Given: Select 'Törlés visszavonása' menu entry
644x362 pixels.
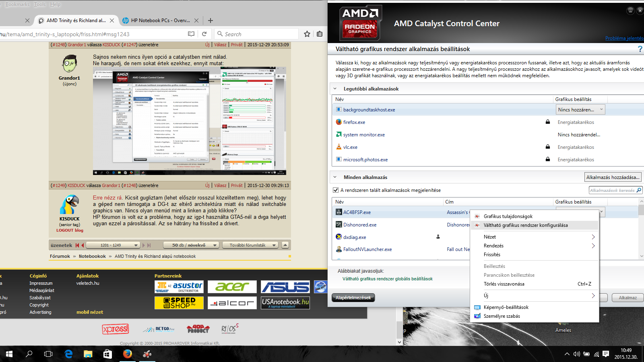Looking at the screenshot, I should click(x=535, y=284).
